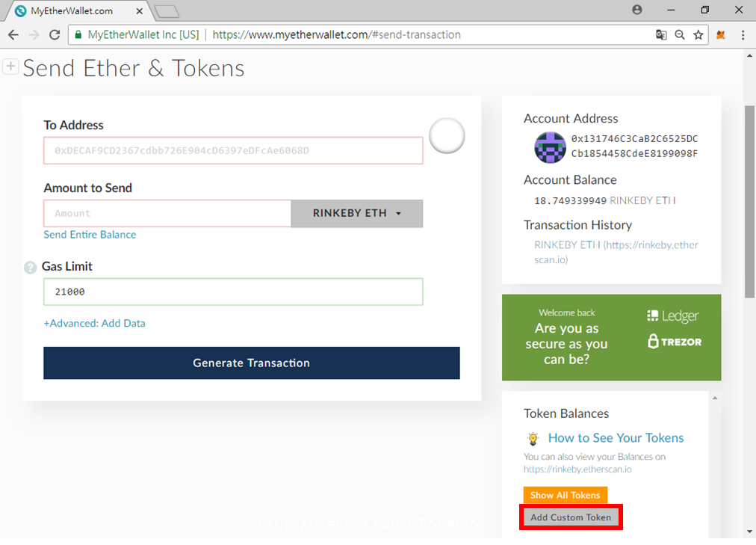The image size is (756, 545).
Task: Open the Chrome three-dot menu
Action: coord(743,34)
